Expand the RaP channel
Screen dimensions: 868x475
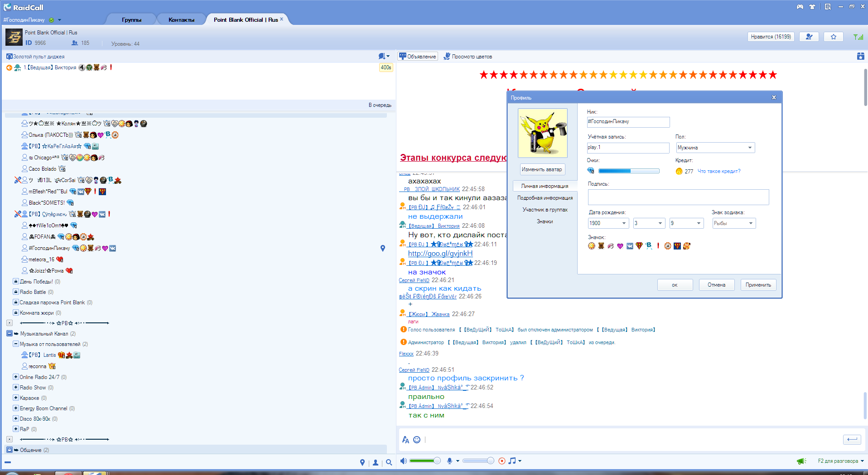coord(16,429)
